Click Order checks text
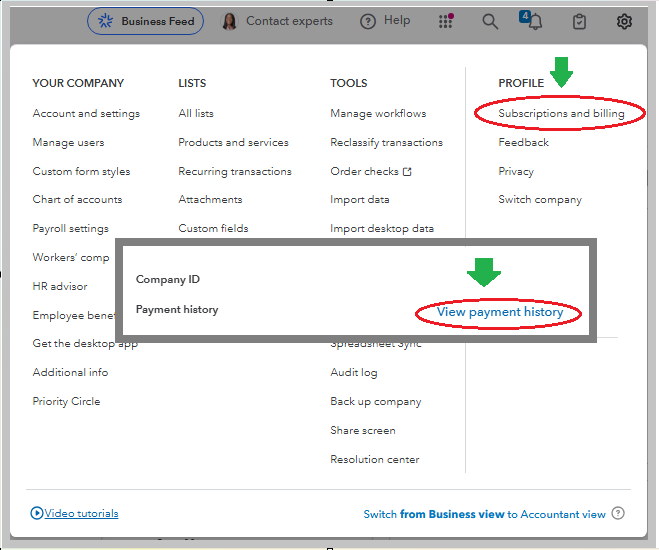This screenshot has width=659, height=550. [364, 171]
